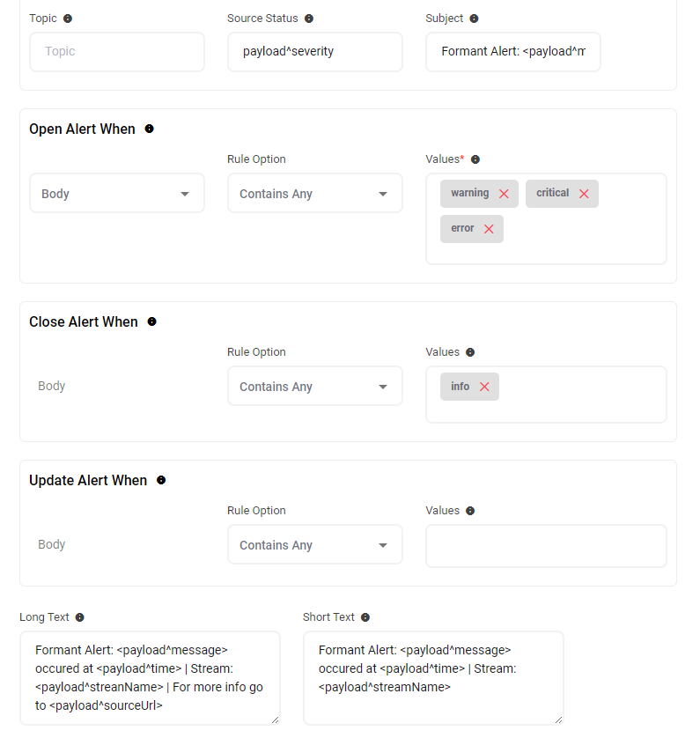Click the Update Alert When Values field
700x738 pixels.
coord(546,546)
